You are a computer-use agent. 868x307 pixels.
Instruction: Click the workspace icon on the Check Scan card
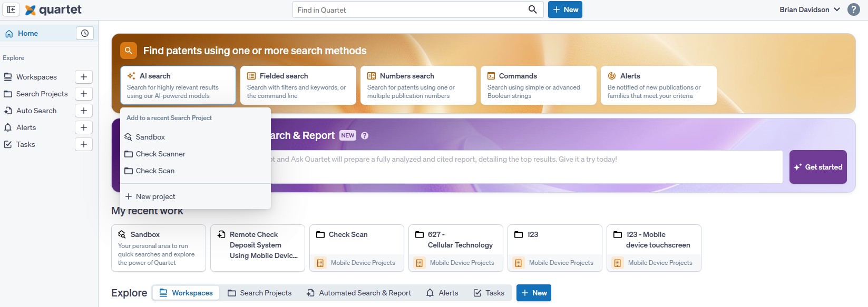[320, 263]
